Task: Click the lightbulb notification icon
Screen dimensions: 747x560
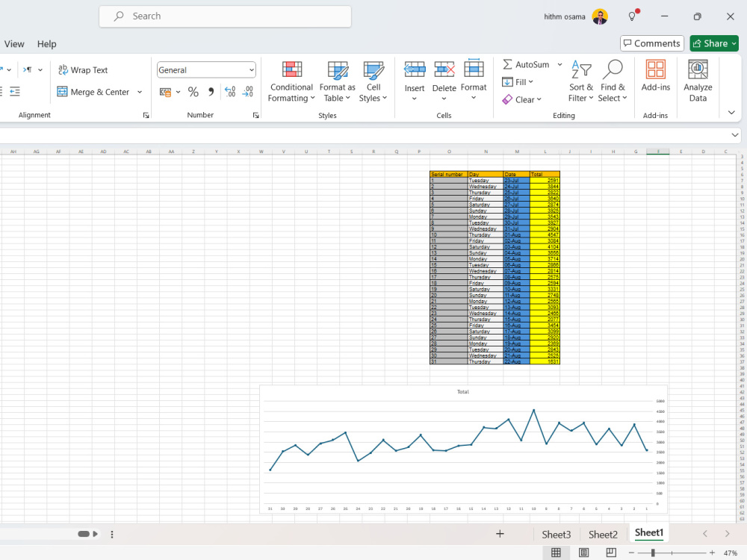Action: pyautogui.click(x=632, y=16)
